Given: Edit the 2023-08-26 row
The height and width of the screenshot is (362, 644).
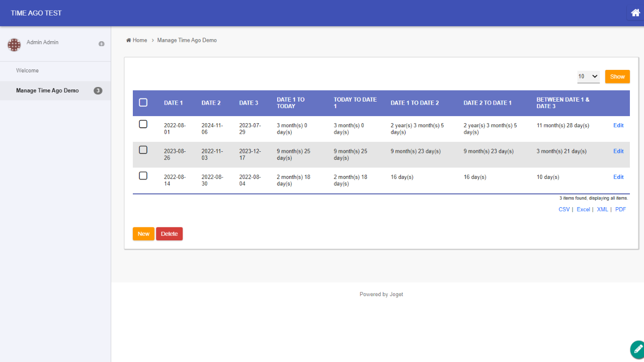Looking at the screenshot, I should (x=618, y=151).
